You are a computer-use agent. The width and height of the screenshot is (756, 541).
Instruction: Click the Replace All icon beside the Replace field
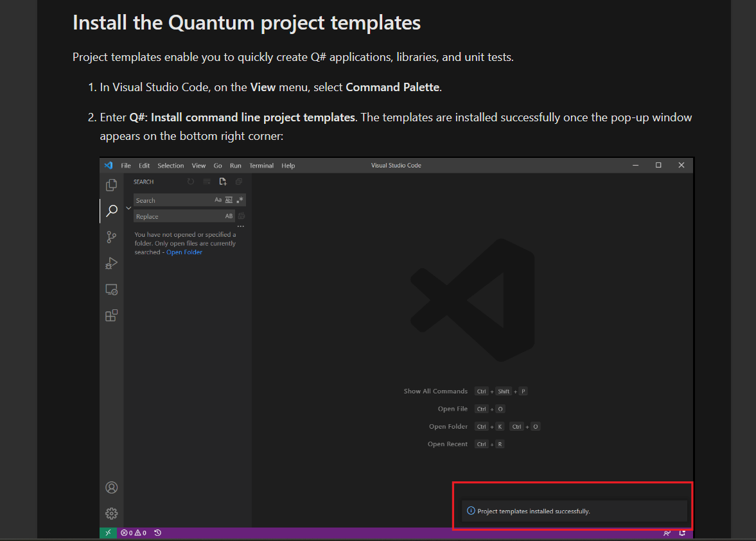pos(242,216)
